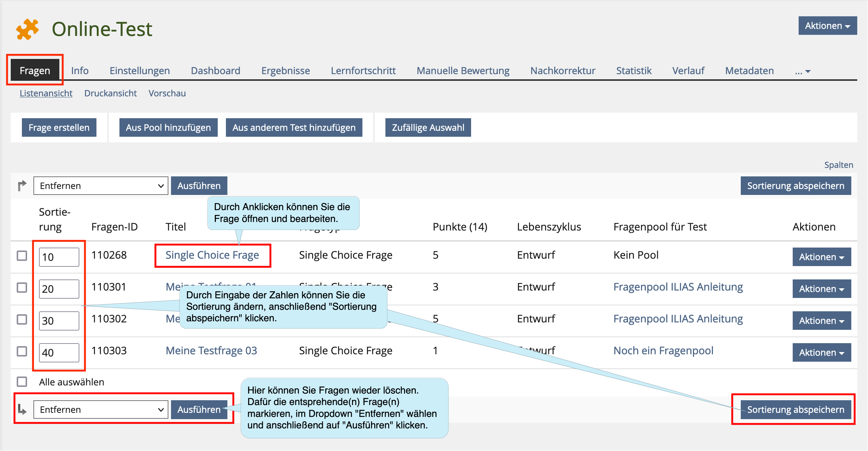868x451 pixels.
Task: Select the Listenansicht subtab
Action: click(x=46, y=93)
